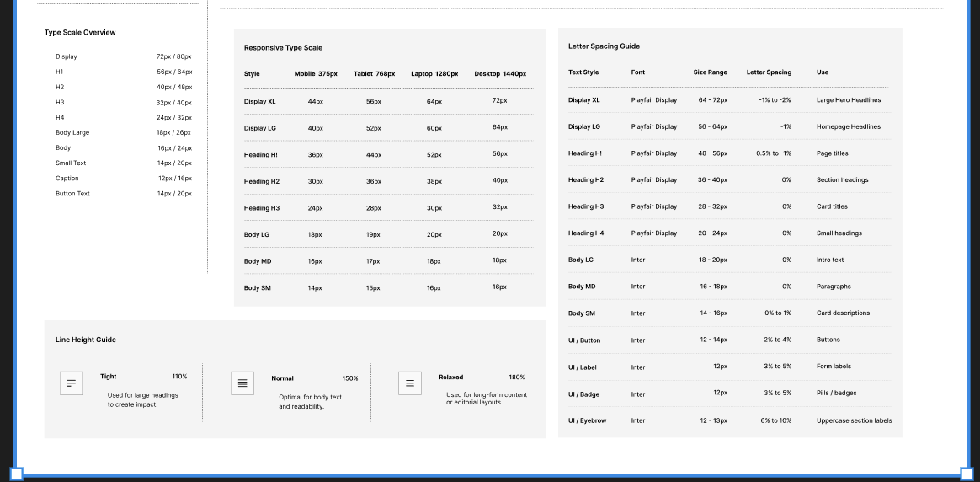Select the "UI / Button" row label
The height and width of the screenshot is (482, 980).
coord(583,340)
